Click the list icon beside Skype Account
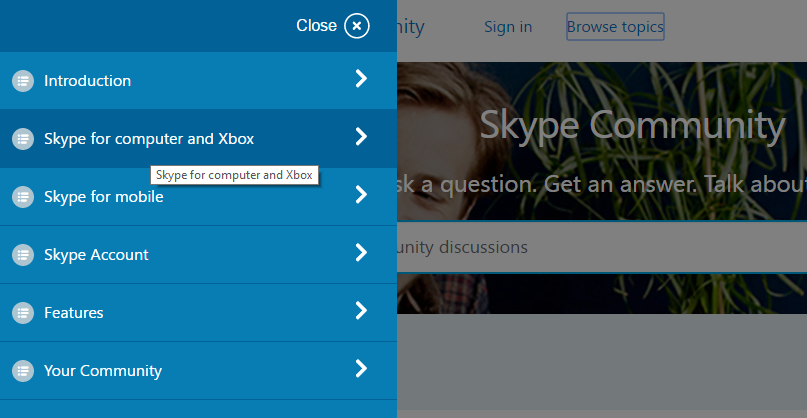This screenshot has width=807, height=418. click(23, 255)
